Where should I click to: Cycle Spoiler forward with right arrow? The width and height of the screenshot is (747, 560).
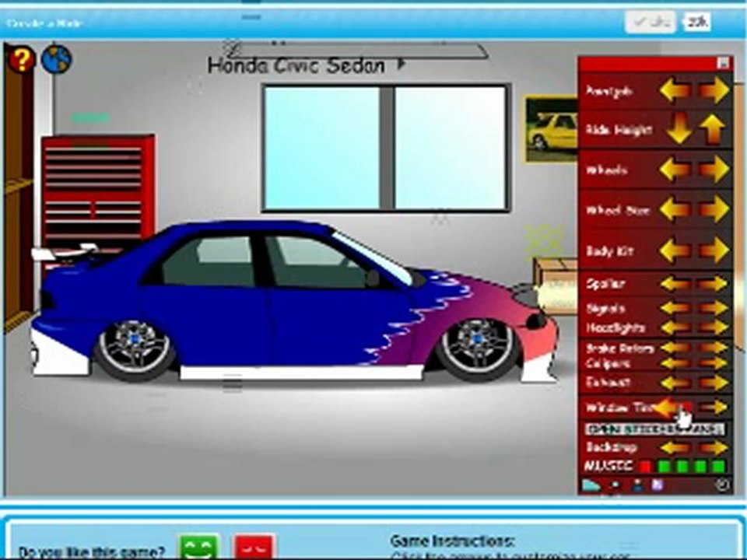click(714, 284)
